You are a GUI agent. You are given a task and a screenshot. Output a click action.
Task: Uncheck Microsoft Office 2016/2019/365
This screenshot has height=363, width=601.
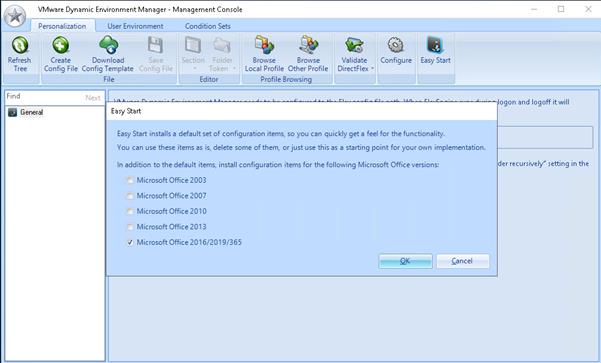pos(130,243)
